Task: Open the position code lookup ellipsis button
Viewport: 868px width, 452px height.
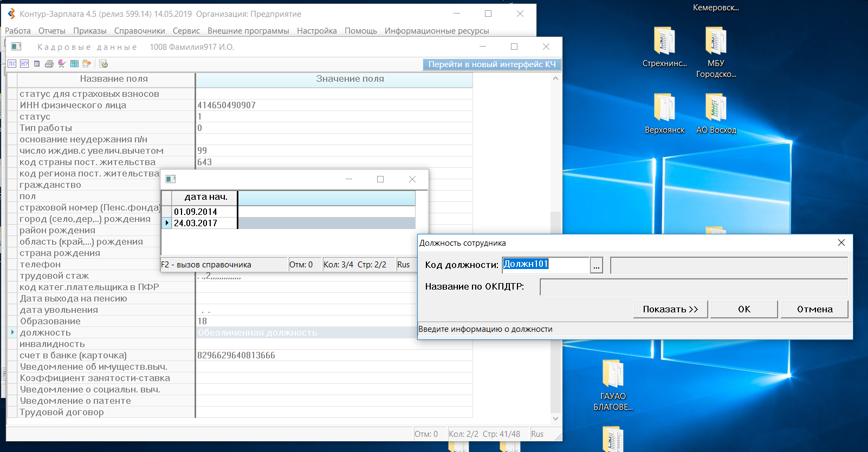Action: click(597, 265)
